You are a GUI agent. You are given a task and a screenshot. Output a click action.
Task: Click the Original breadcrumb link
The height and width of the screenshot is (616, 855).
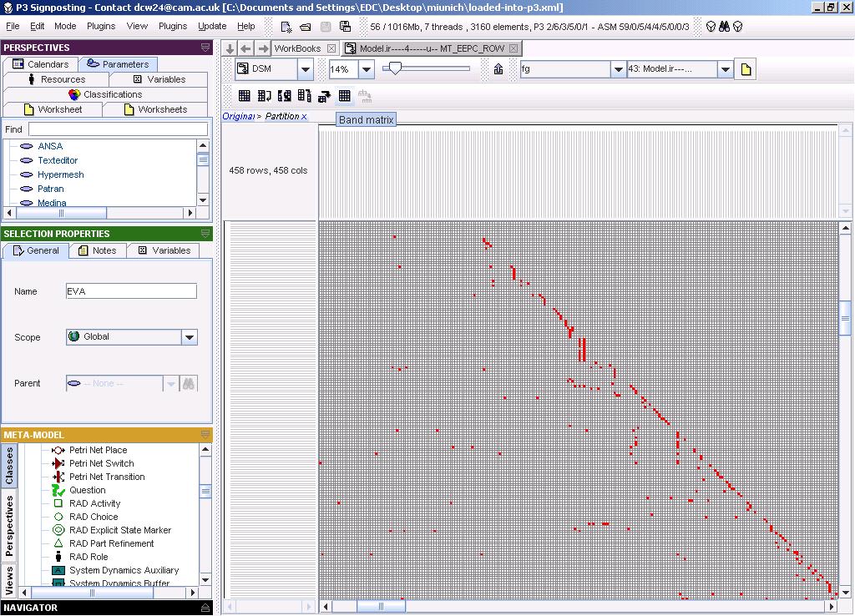238,116
